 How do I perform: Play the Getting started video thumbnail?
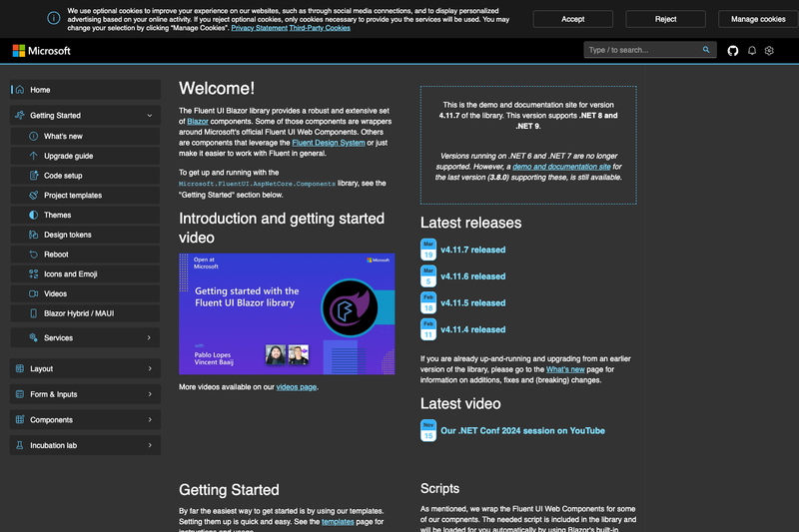coord(287,313)
